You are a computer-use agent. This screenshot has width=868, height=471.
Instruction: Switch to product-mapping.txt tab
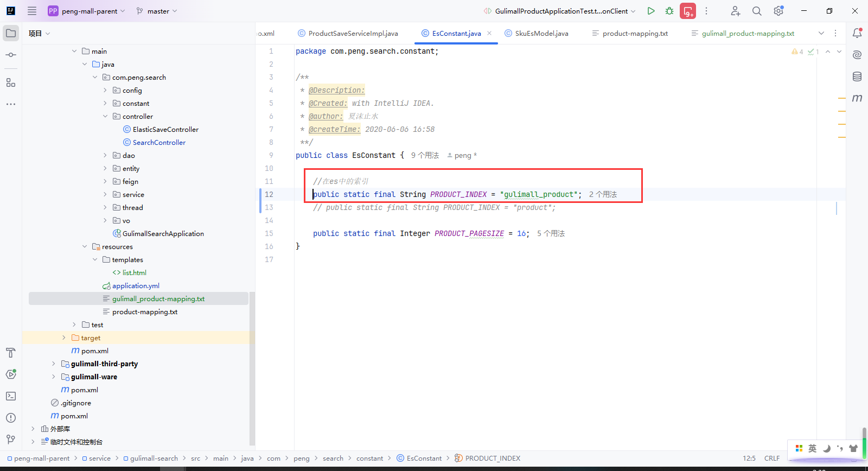(x=630, y=33)
